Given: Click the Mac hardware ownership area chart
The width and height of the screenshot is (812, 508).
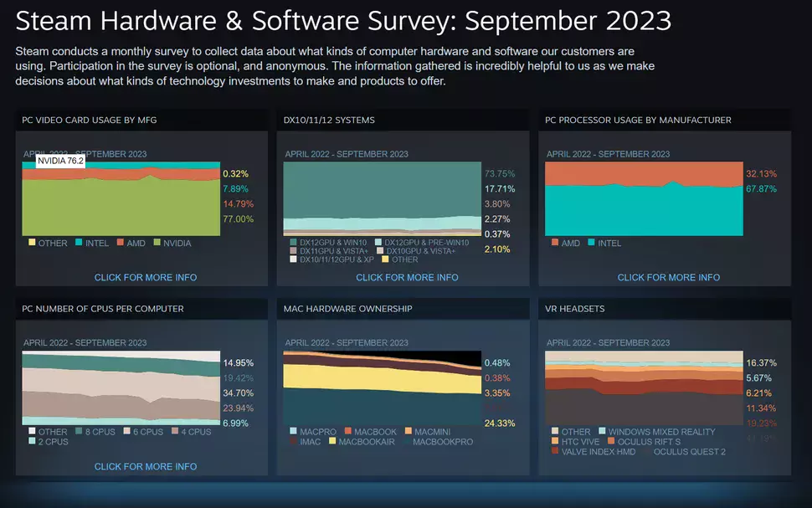Looking at the screenshot, I should click(x=383, y=387).
